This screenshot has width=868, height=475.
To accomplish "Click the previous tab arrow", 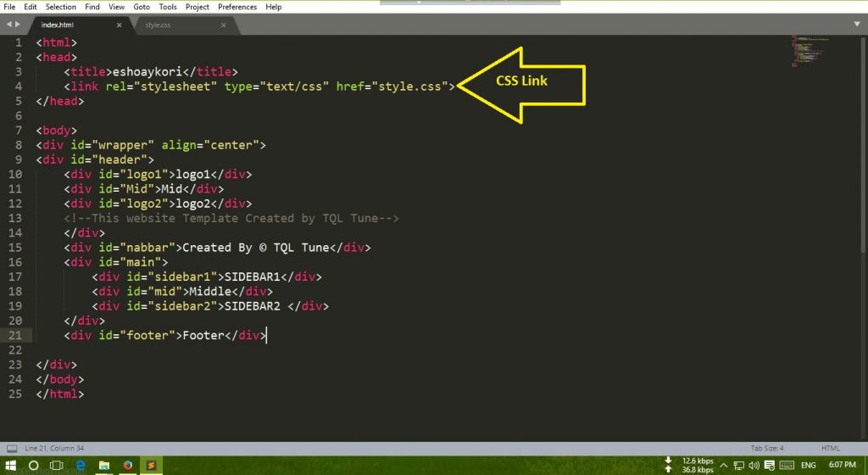I will point(8,25).
